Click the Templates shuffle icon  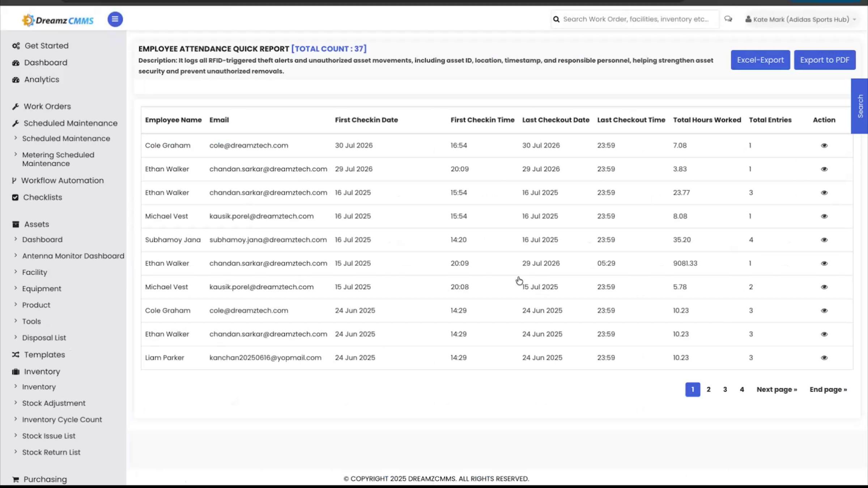coord(16,355)
